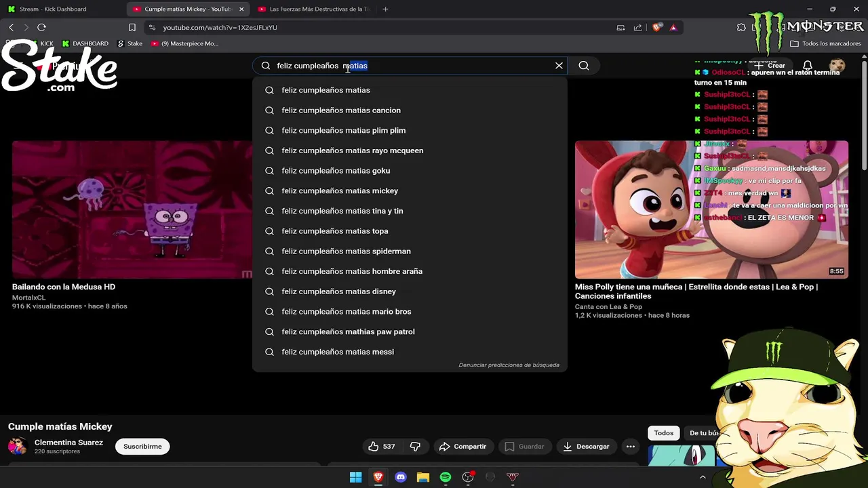Choose suggestion "feliz cumpleaños matias mario bros"
The width and height of the screenshot is (868, 488).
pyautogui.click(x=410, y=311)
